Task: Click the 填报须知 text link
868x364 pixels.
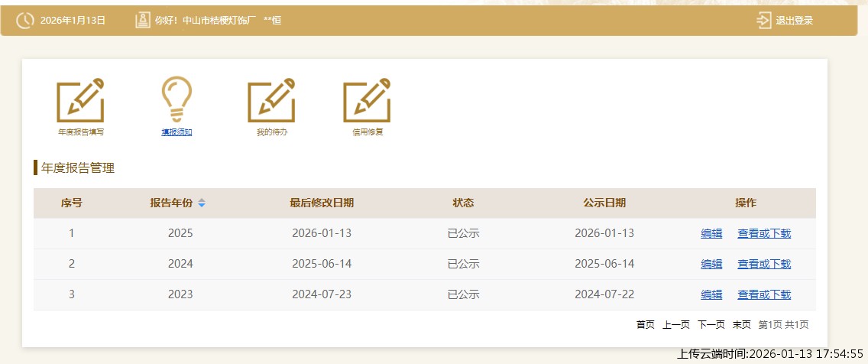Action: coord(177,132)
